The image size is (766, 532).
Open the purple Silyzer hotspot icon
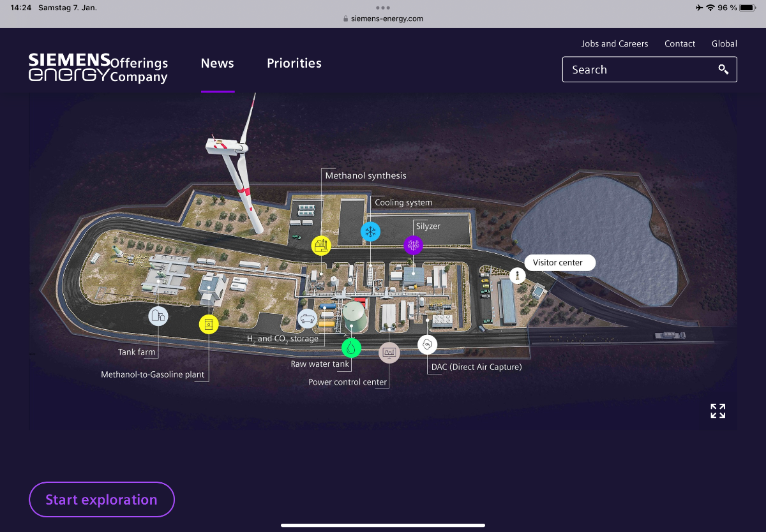[413, 245]
